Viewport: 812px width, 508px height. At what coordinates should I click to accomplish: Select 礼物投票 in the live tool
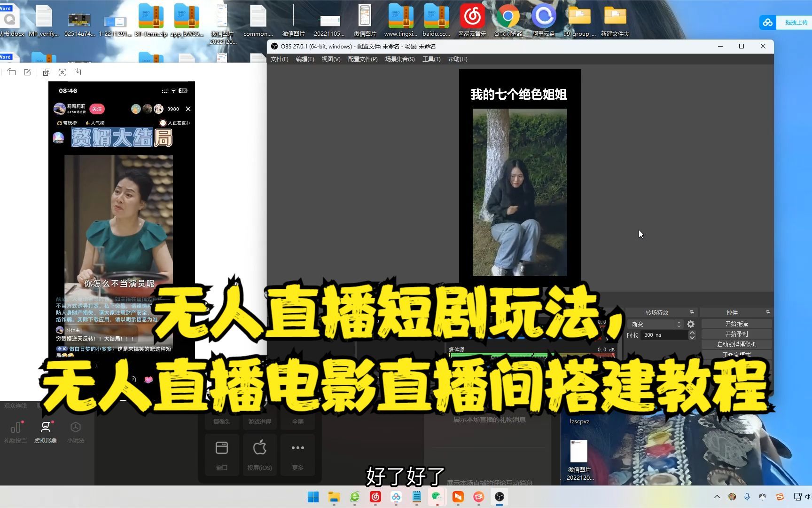(x=16, y=432)
